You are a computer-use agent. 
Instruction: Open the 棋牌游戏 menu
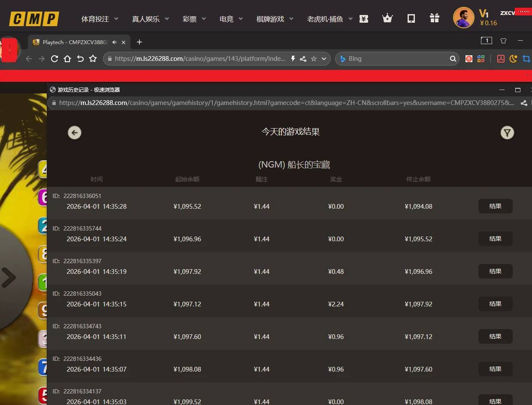[x=275, y=19]
